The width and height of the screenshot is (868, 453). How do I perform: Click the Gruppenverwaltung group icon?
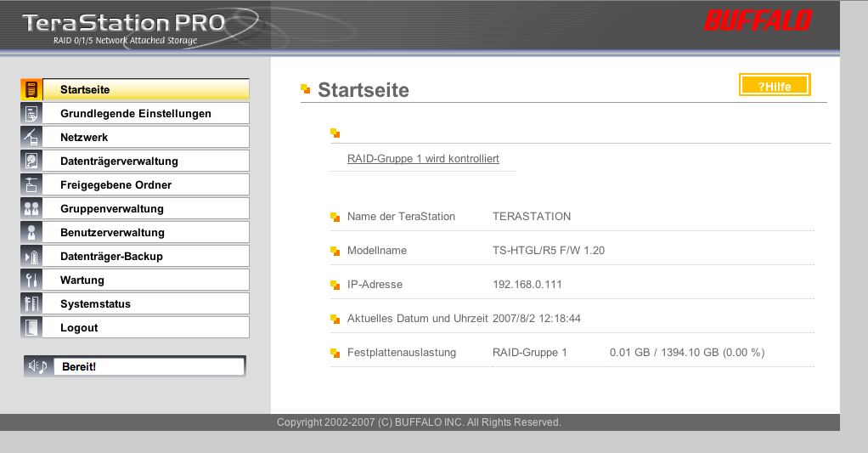click(x=31, y=208)
